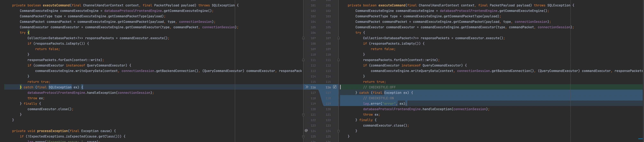
Task: Collapse right pane fold marker at line 111
Action: point(338,60)
